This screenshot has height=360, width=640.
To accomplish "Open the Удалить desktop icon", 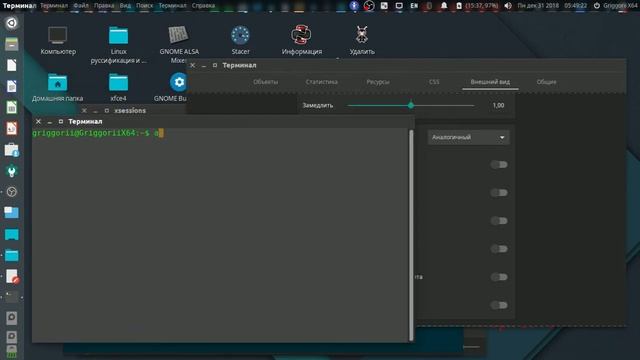I will pyautogui.click(x=362, y=40).
